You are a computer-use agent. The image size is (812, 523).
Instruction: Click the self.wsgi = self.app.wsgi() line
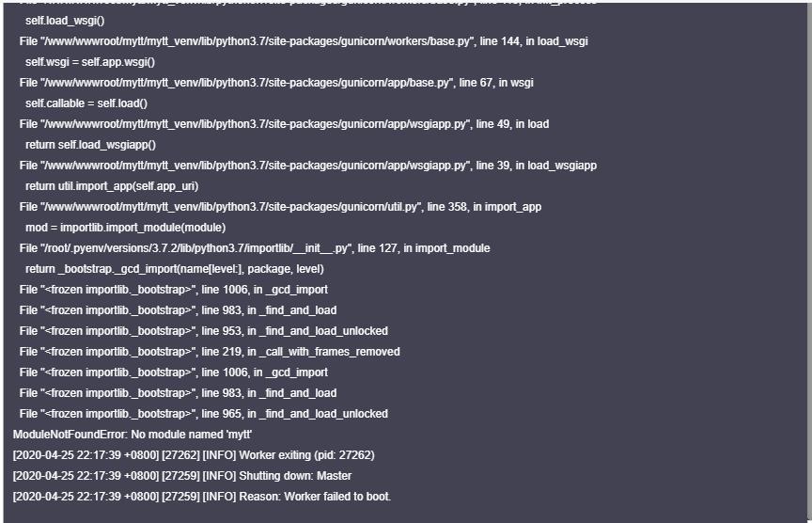pos(90,62)
